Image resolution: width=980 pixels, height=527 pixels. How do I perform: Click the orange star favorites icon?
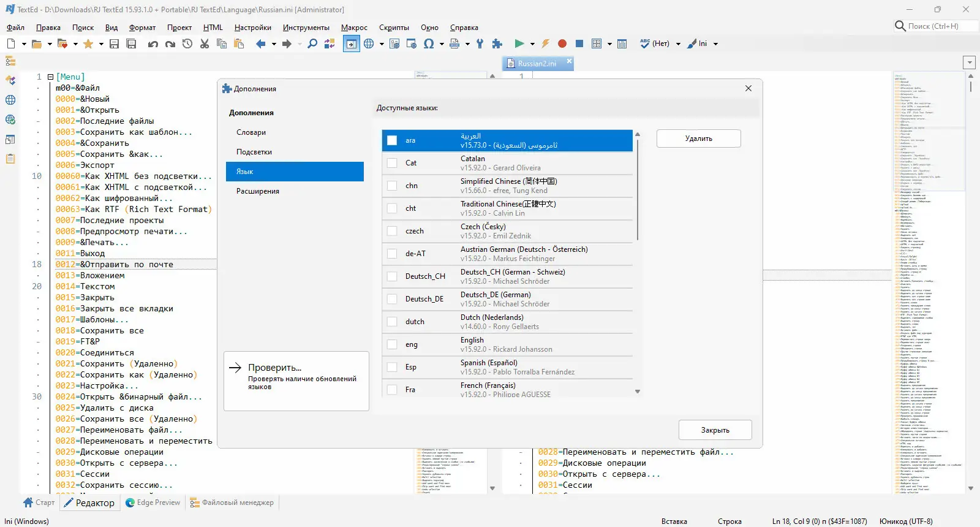pyautogui.click(x=88, y=44)
